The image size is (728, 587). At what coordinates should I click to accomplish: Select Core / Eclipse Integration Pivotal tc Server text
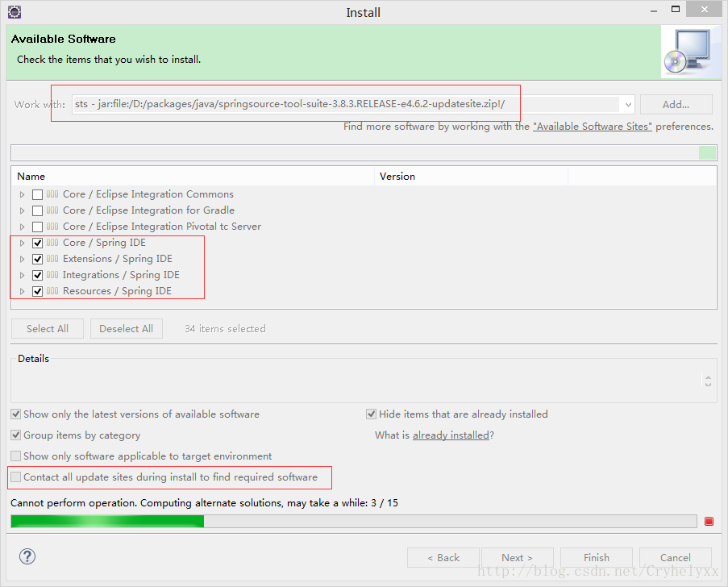(162, 227)
